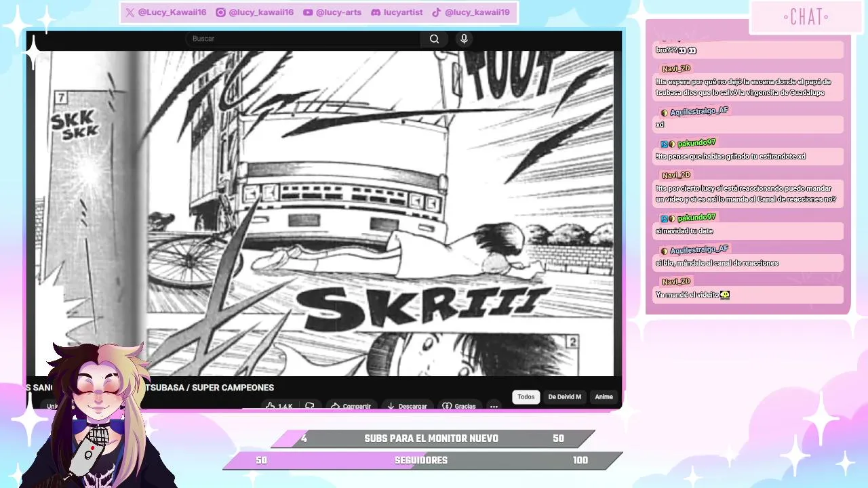Focus the Buscar search field
Viewport: 868px width, 488px height.
coord(303,39)
